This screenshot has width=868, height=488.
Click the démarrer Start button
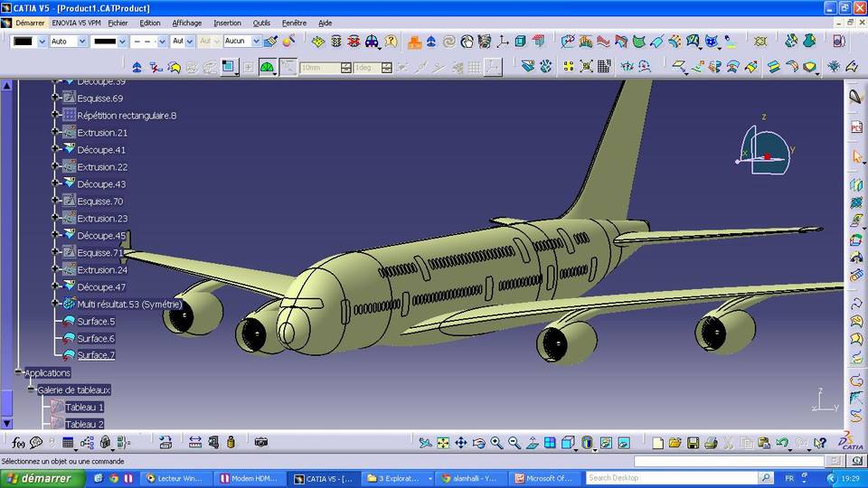(x=42, y=478)
